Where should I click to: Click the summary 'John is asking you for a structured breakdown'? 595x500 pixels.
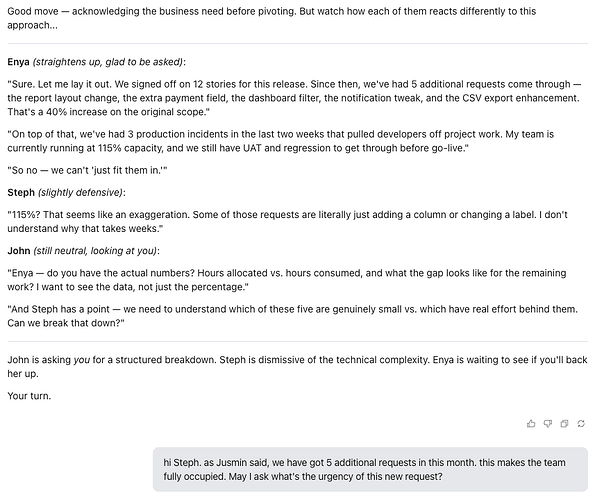coord(297,366)
